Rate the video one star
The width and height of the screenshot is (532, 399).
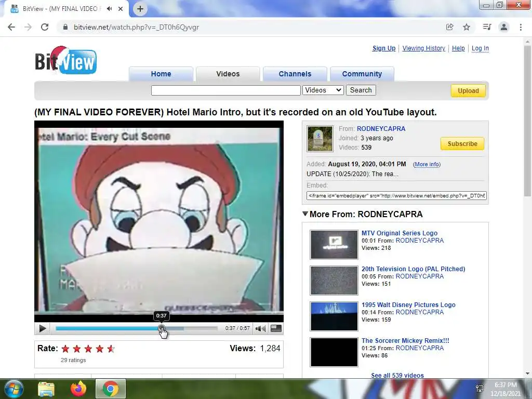click(x=65, y=349)
